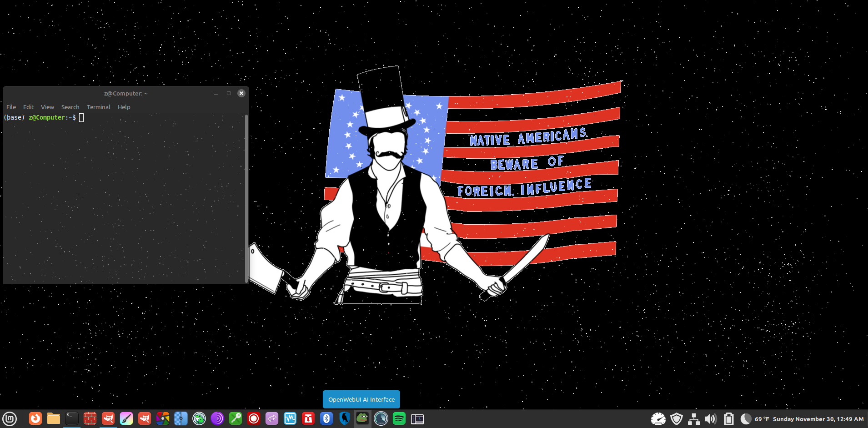868x428 pixels.
Task: Open the terminal Search menu
Action: coord(70,107)
